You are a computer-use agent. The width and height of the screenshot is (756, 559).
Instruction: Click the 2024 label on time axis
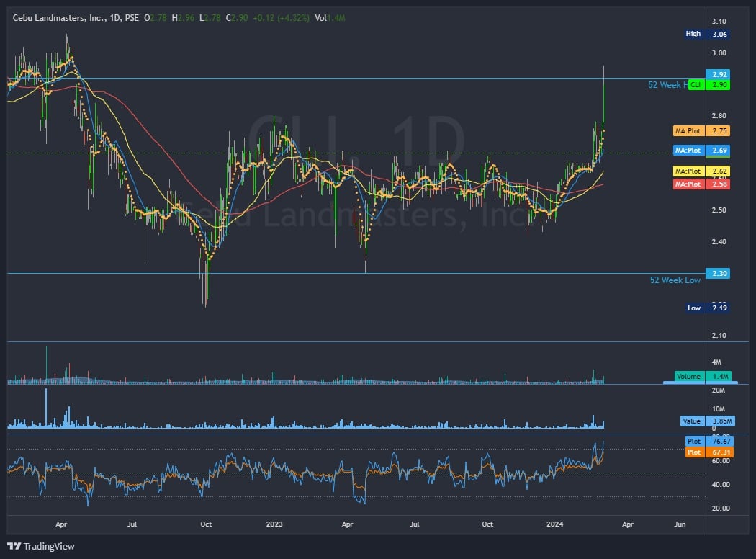555,524
